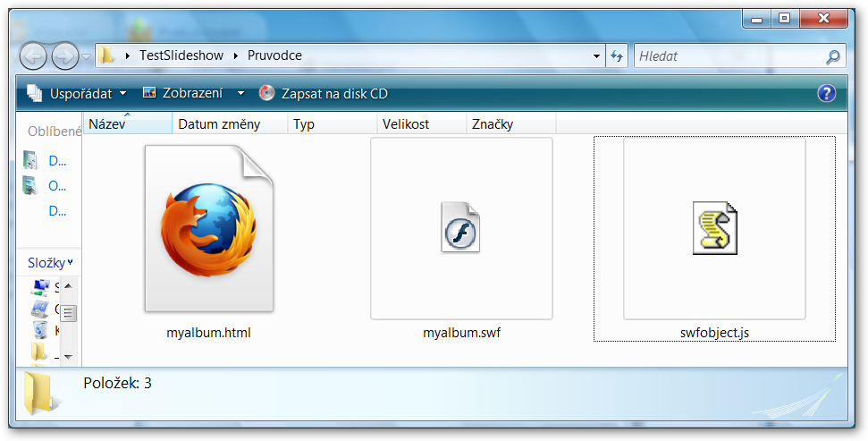Open the address bar history dropdown
868x441 pixels.
click(596, 56)
